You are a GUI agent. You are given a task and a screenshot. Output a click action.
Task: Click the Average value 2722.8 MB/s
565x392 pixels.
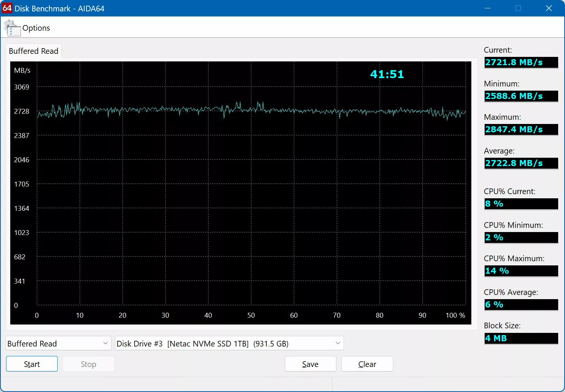(x=521, y=163)
